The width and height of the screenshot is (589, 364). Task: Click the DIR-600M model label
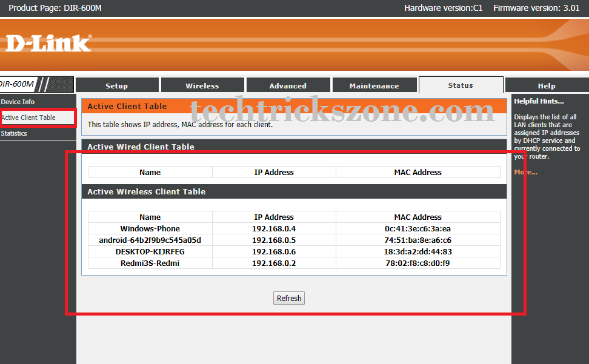pyautogui.click(x=17, y=84)
